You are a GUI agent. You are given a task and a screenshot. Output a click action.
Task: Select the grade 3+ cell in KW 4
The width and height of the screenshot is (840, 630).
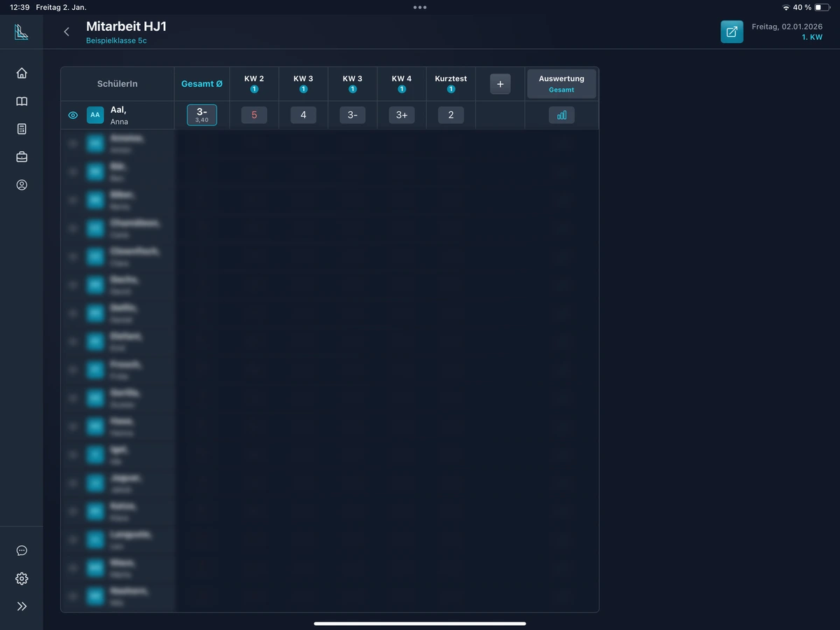pos(402,115)
